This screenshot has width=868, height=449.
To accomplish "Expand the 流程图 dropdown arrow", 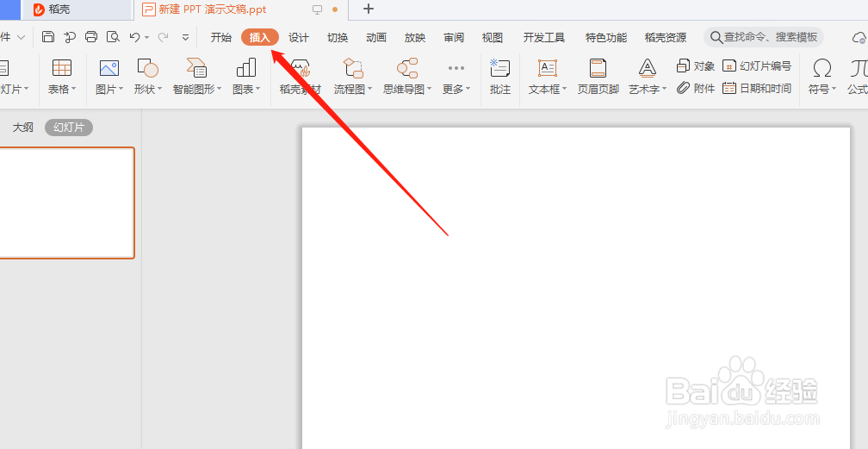I will pos(369,90).
